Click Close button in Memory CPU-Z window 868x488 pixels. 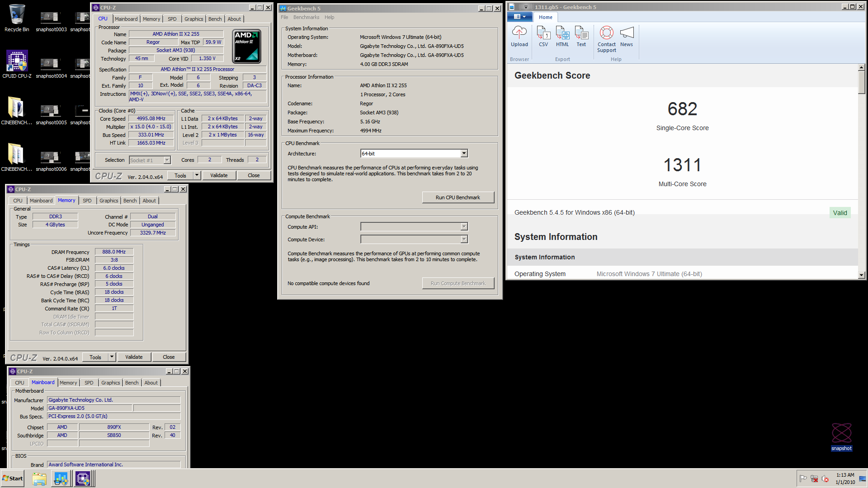click(169, 357)
